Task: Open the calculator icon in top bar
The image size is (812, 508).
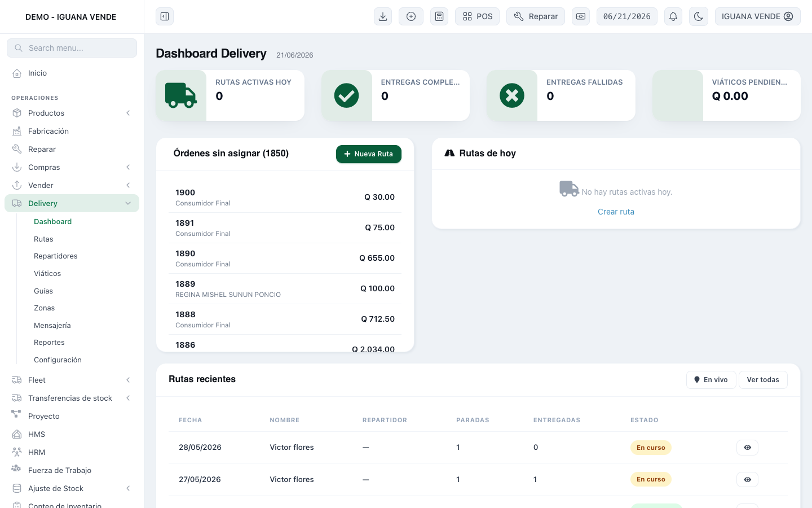Action: coord(439,16)
